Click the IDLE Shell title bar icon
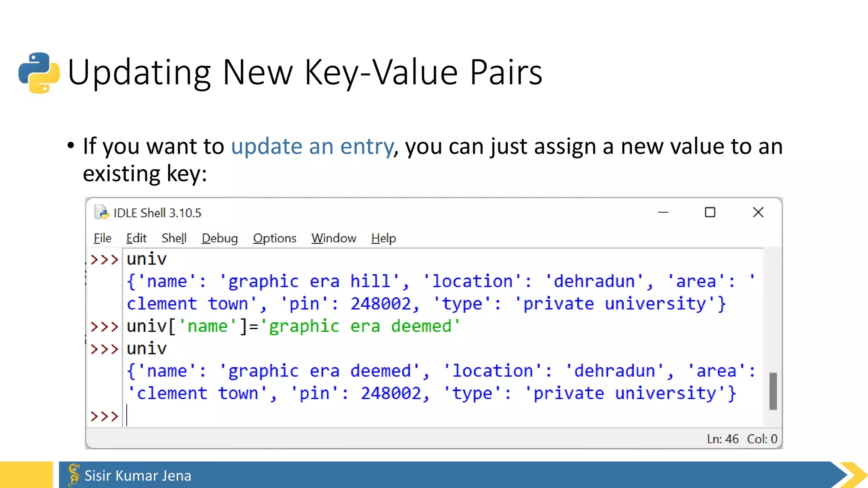 point(102,212)
